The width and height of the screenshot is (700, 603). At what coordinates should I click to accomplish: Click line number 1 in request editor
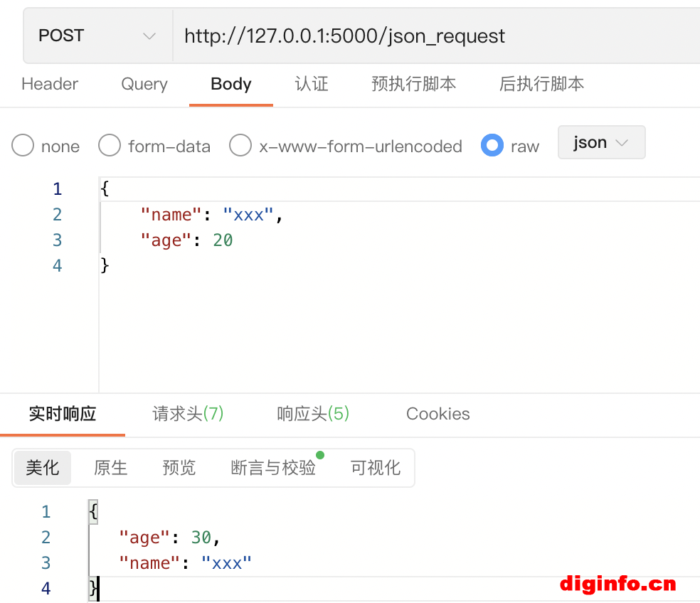click(x=57, y=189)
